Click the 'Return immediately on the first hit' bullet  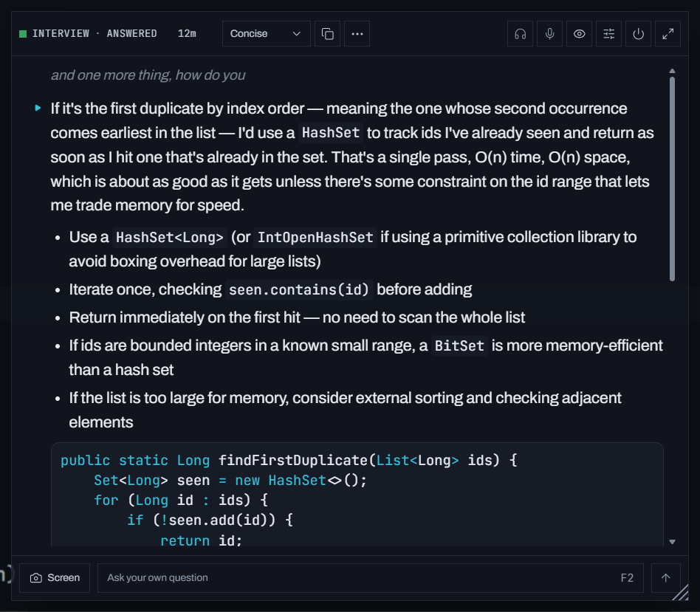(297, 317)
